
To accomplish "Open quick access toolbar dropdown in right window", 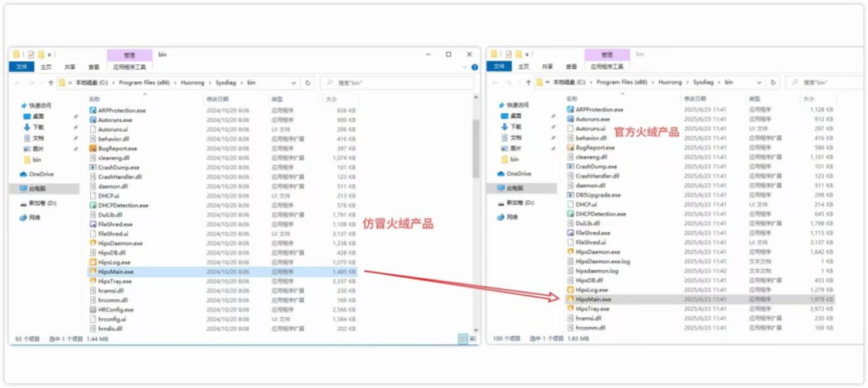I will coord(527,55).
